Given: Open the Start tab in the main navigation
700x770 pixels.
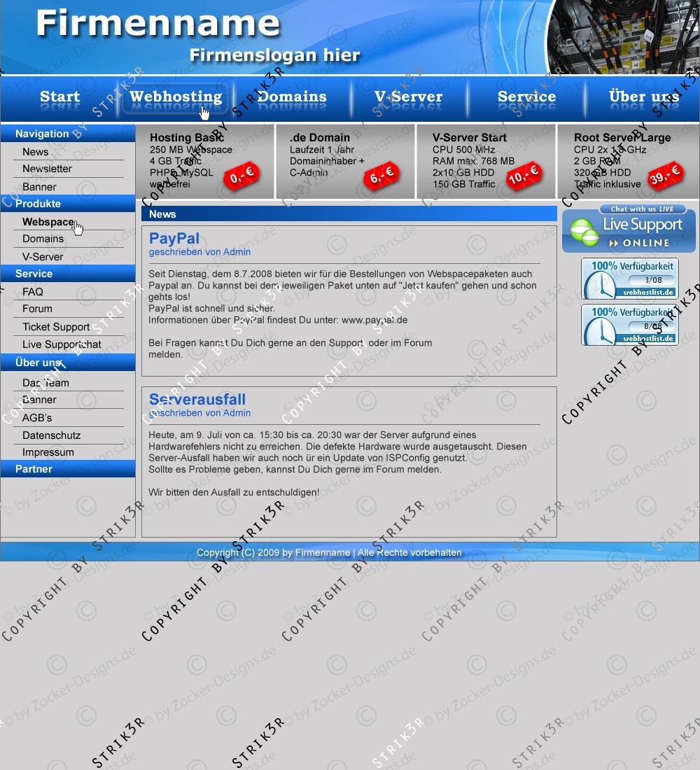Looking at the screenshot, I should point(59,97).
